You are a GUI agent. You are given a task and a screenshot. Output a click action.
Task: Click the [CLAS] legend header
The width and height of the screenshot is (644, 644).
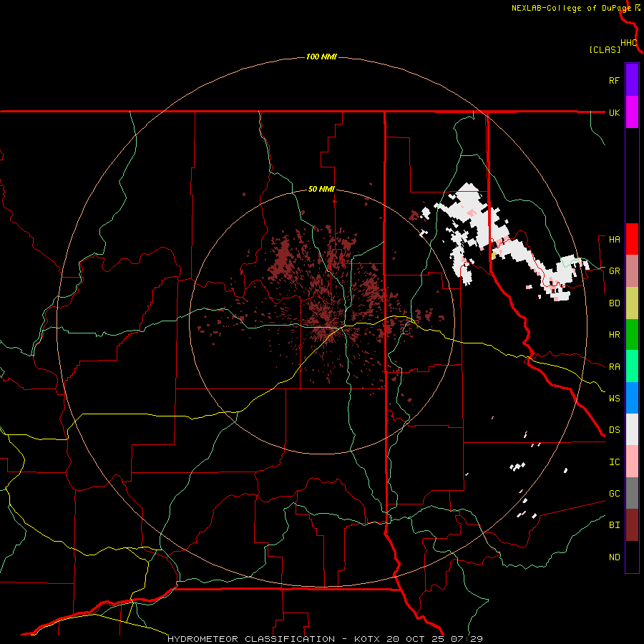coord(604,49)
